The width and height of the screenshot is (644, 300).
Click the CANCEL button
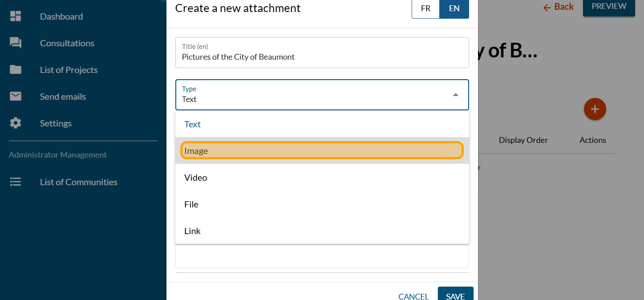pos(413,296)
